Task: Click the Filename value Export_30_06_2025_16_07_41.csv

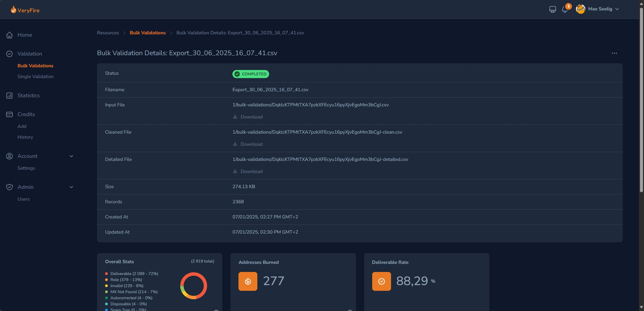Action: tap(270, 90)
